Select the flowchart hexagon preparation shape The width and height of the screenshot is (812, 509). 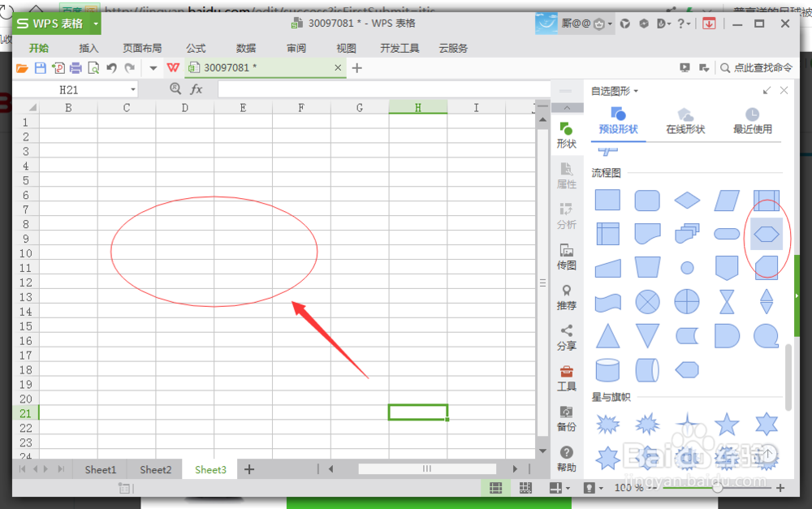767,235
